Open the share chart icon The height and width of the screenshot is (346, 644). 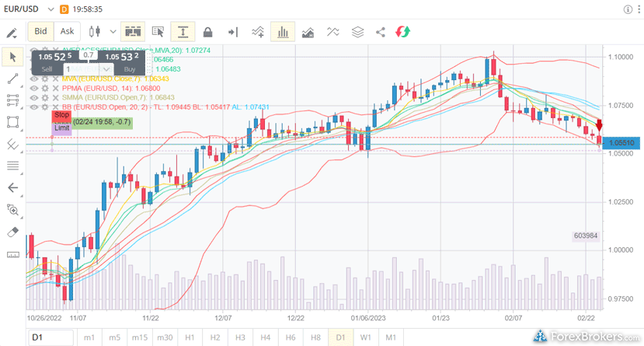coord(381,32)
